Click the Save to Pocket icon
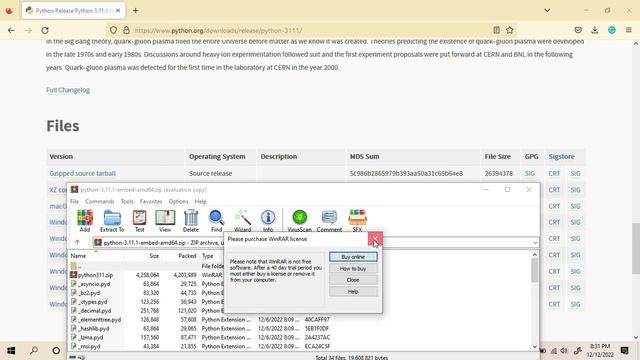This screenshot has height=360, width=640. (x=578, y=30)
